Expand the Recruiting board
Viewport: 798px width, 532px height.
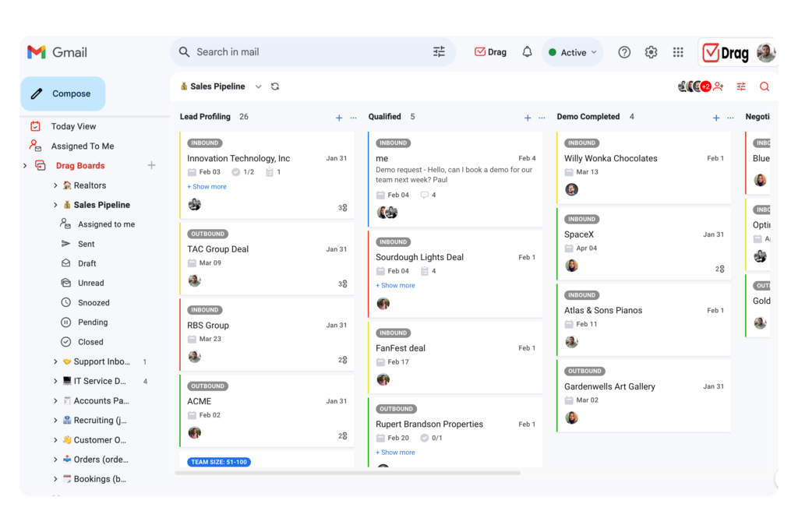tap(55, 420)
